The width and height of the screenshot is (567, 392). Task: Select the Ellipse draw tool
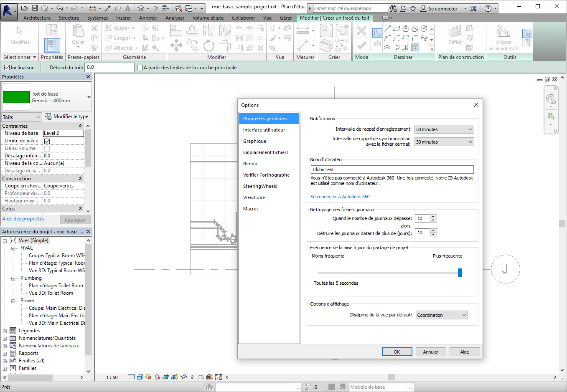tap(387, 47)
